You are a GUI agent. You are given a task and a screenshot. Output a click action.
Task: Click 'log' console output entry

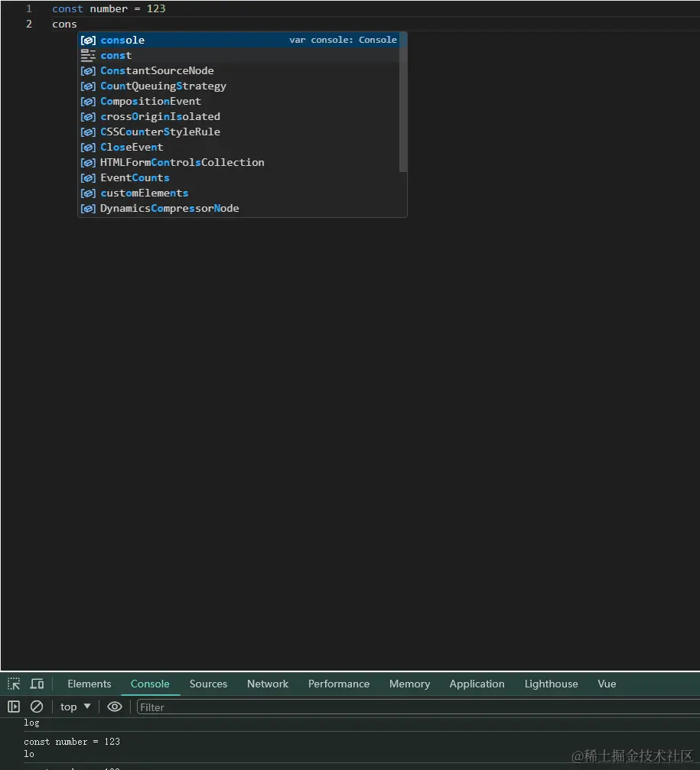[x=31, y=723]
